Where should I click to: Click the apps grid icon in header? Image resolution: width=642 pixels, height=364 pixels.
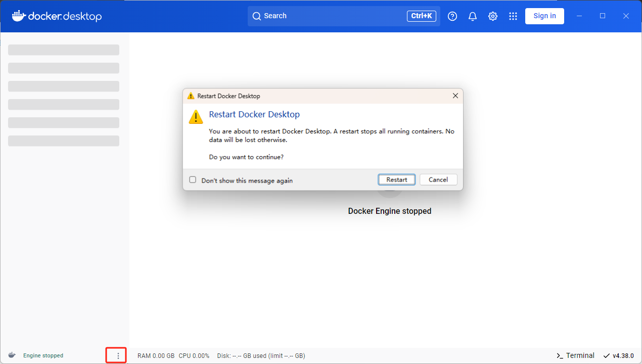coord(513,16)
